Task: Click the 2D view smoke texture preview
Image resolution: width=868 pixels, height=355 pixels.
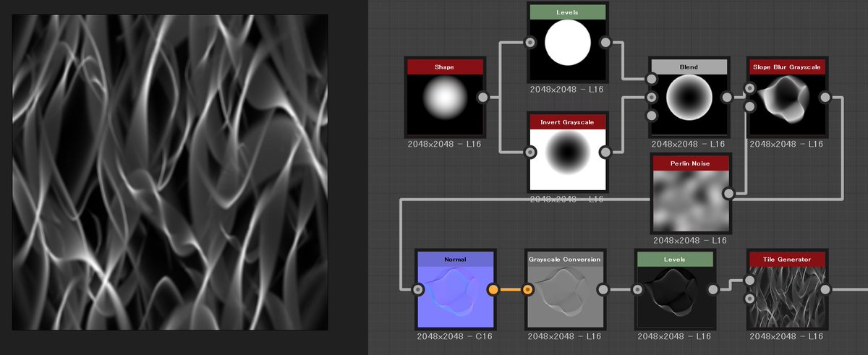Action: 170,172
